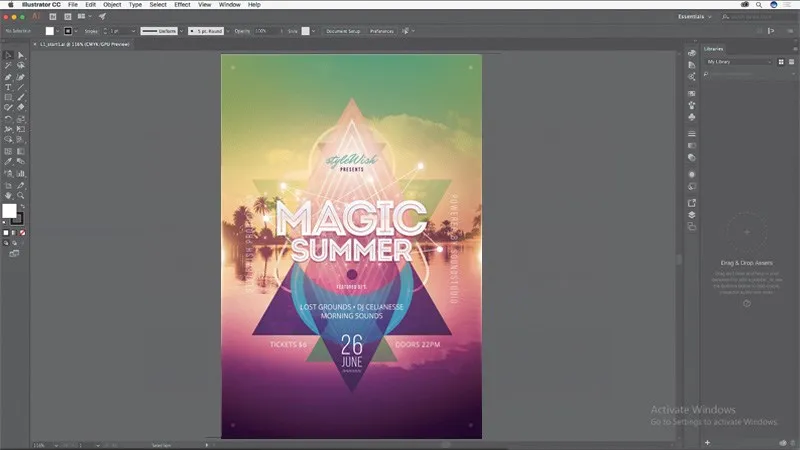The width and height of the screenshot is (800, 450).
Task: Switch library to grid view
Action: [781, 62]
